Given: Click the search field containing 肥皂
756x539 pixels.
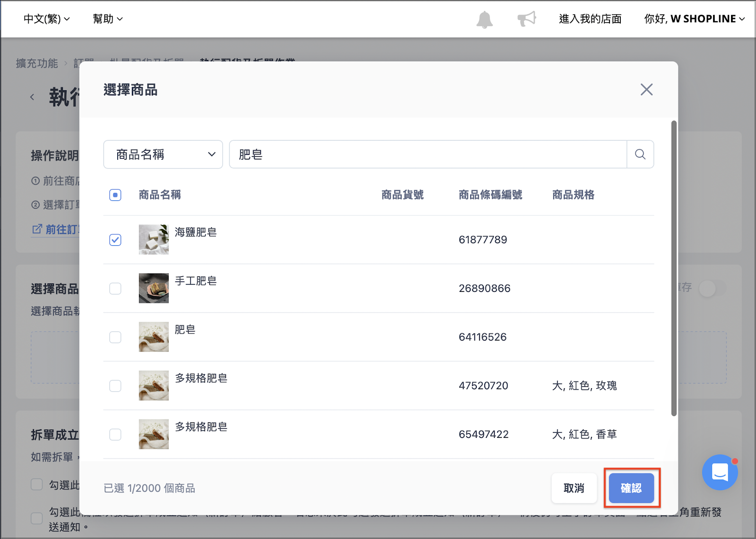Looking at the screenshot, I should pyautogui.click(x=428, y=154).
